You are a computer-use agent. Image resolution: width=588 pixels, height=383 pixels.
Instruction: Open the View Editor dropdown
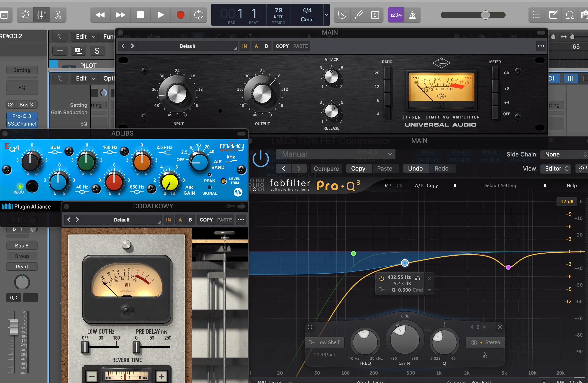pos(556,169)
